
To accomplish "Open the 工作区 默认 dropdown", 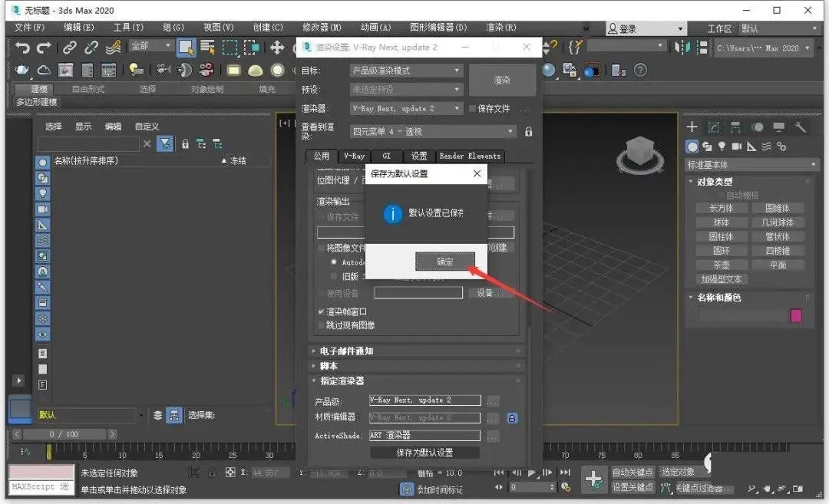I will 778,28.
